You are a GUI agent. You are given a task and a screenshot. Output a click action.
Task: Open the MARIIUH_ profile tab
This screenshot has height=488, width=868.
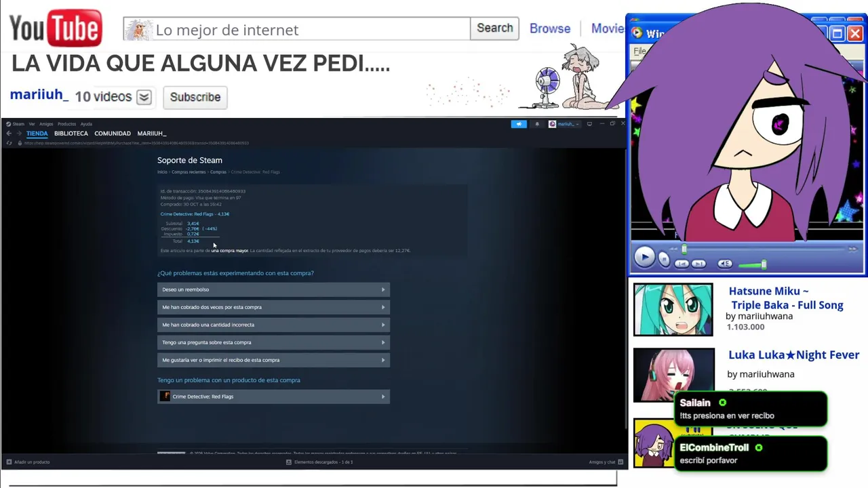[x=152, y=134]
